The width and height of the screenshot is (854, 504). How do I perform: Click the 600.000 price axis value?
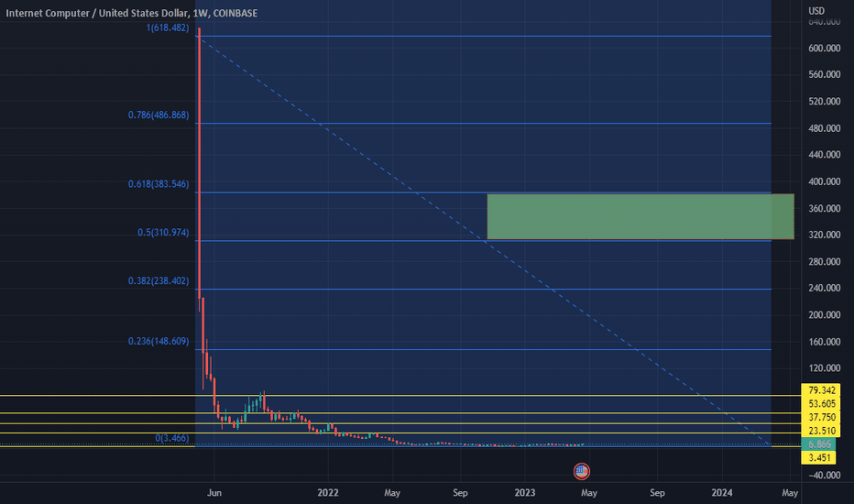(x=824, y=48)
